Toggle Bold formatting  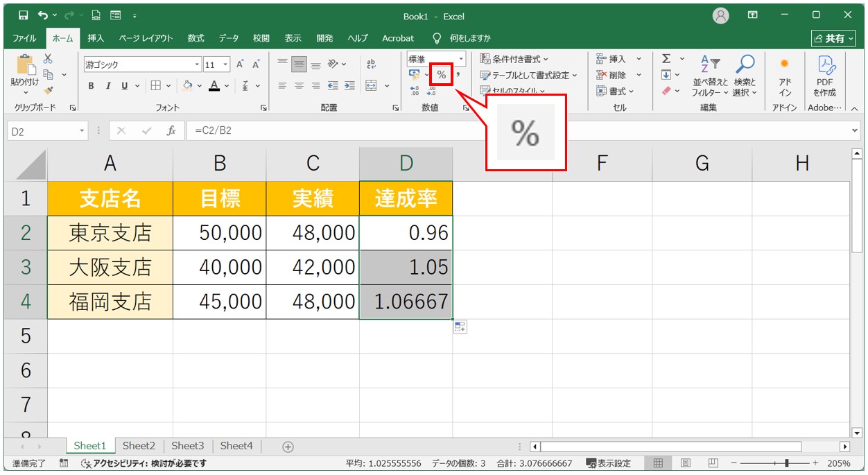92,86
